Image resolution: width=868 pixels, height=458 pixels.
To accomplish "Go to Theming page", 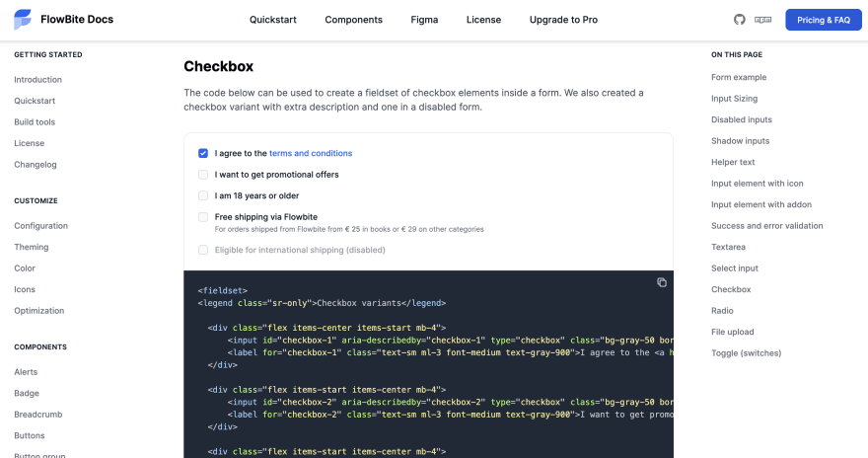I will click(x=32, y=247).
